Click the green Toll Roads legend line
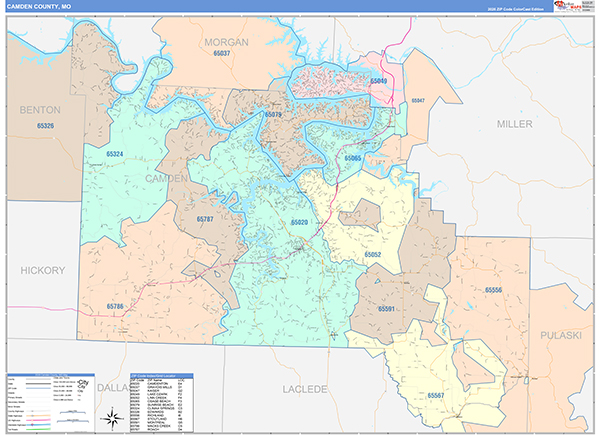Image resolution: width=600 pixels, height=435 pixels. [x=38, y=430]
